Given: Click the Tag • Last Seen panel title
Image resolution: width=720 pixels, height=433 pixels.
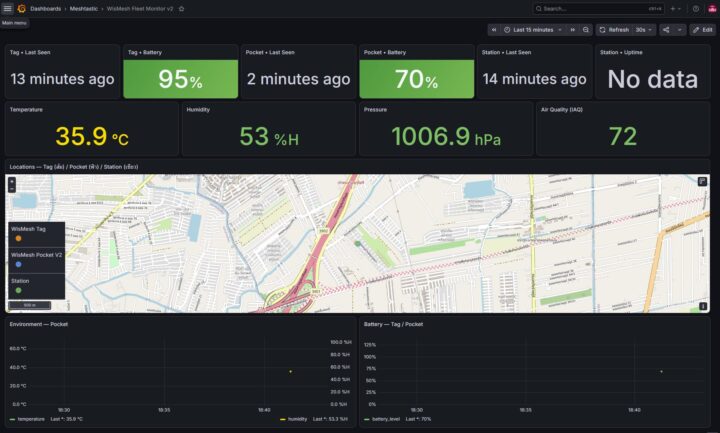Looking at the screenshot, I should tap(30, 52).
